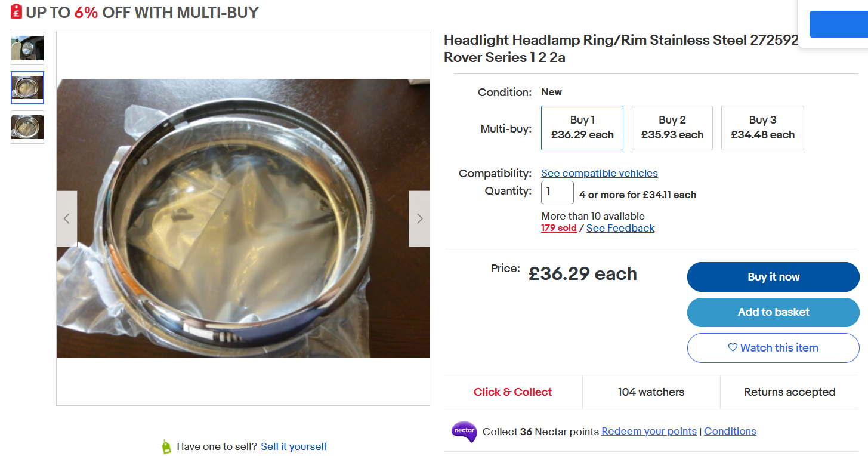Open Redeem your points for Nectar

(648, 431)
